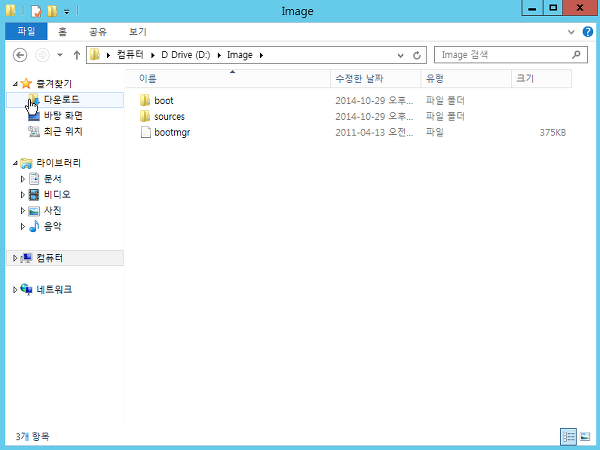600x450 pixels.
Task: Select 라이브러리 in the navigation pane
Action: (59, 163)
